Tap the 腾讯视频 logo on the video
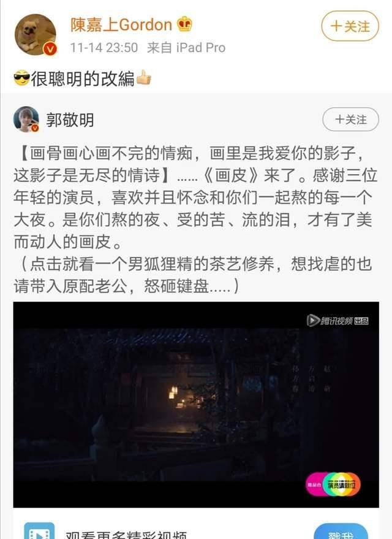 tap(337, 320)
